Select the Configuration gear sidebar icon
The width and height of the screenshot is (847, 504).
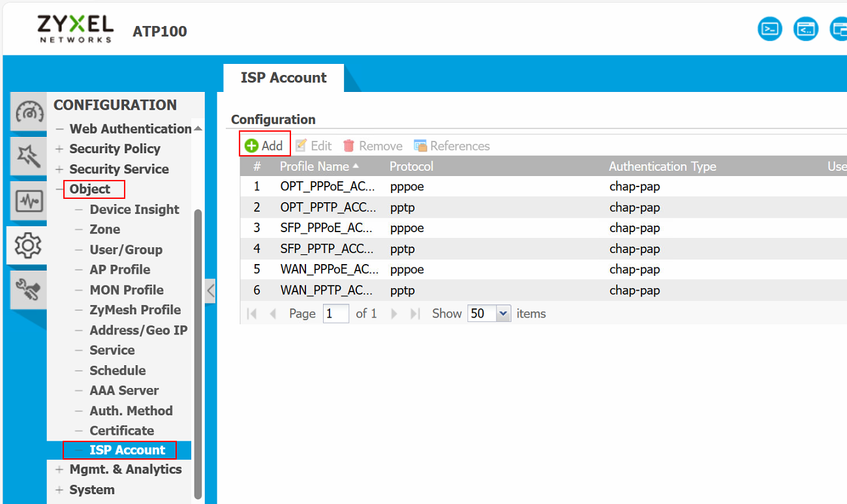[28, 245]
